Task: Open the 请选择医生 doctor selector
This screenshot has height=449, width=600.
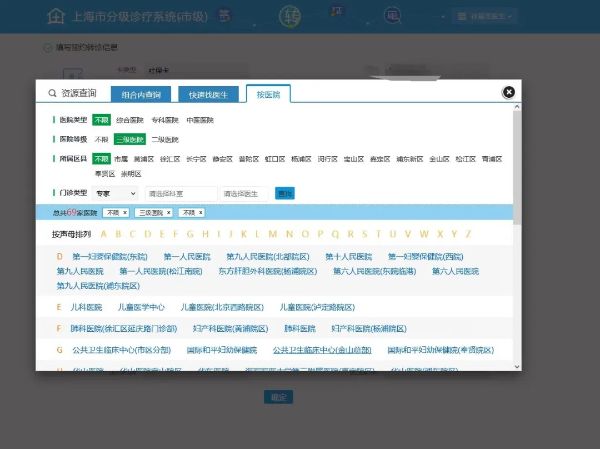Action: click(241, 193)
